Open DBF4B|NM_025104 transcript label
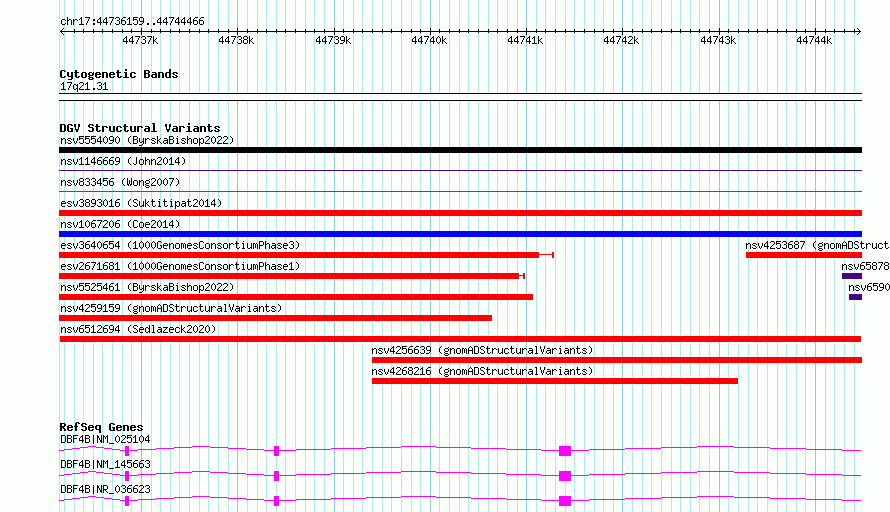 tap(105, 439)
